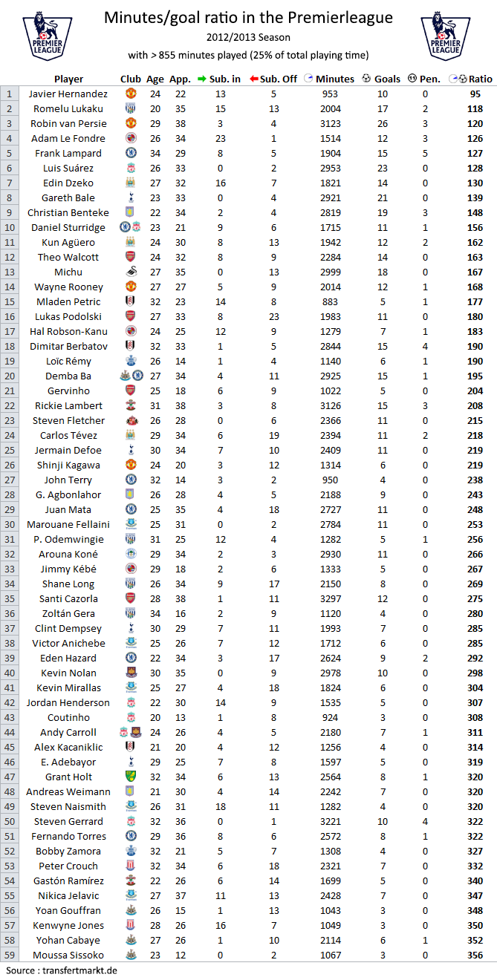
Task: Select the Age column header
Action: [x=155, y=79]
